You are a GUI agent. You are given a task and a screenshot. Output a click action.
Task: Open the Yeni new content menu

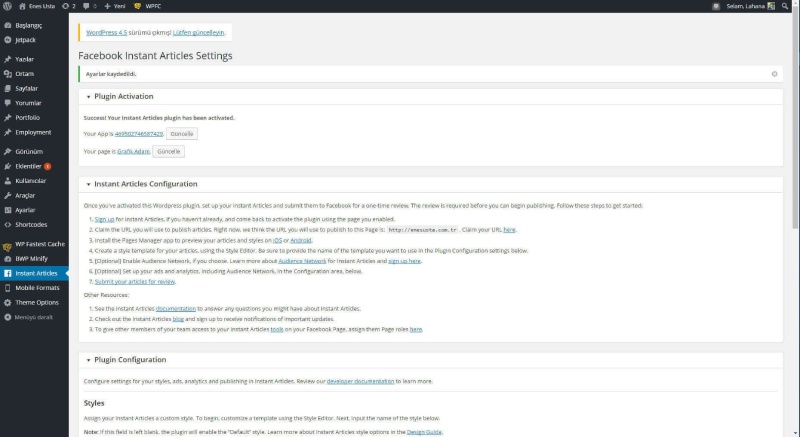pos(115,6)
